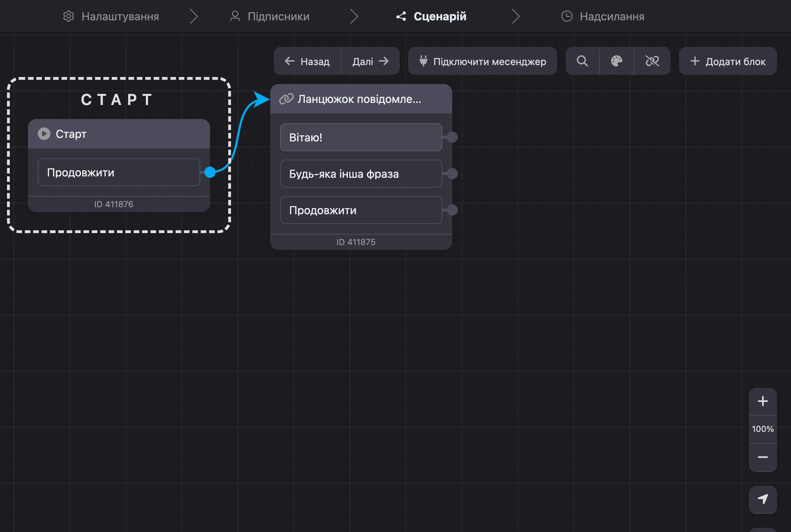Viewport: 791px width, 532px height.
Task: Click the play icon in Старт block
Action: (x=44, y=134)
